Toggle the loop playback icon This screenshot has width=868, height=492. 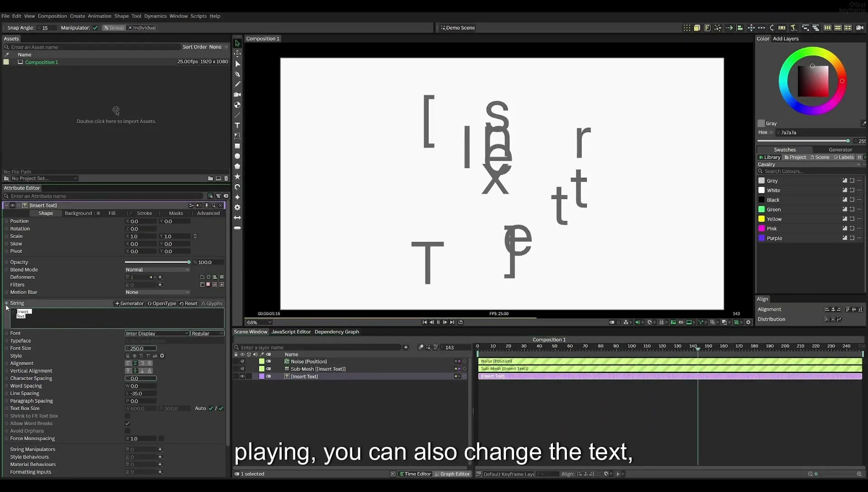[x=461, y=322]
